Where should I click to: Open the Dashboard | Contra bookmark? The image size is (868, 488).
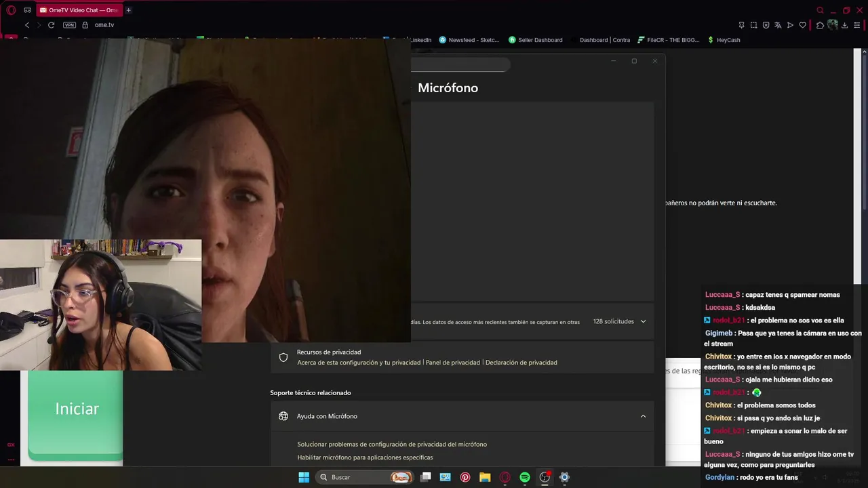click(x=599, y=40)
